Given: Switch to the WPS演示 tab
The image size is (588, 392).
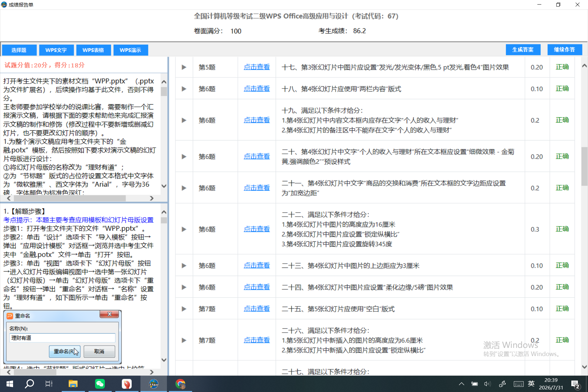Looking at the screenshot, I should [x=131, y=50].
